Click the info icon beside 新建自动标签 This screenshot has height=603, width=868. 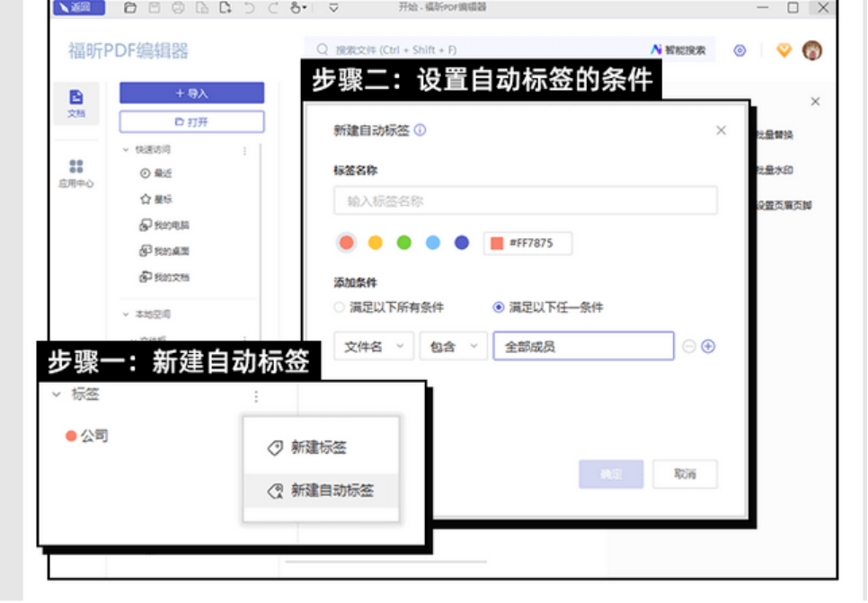click(x=420, y=130)
